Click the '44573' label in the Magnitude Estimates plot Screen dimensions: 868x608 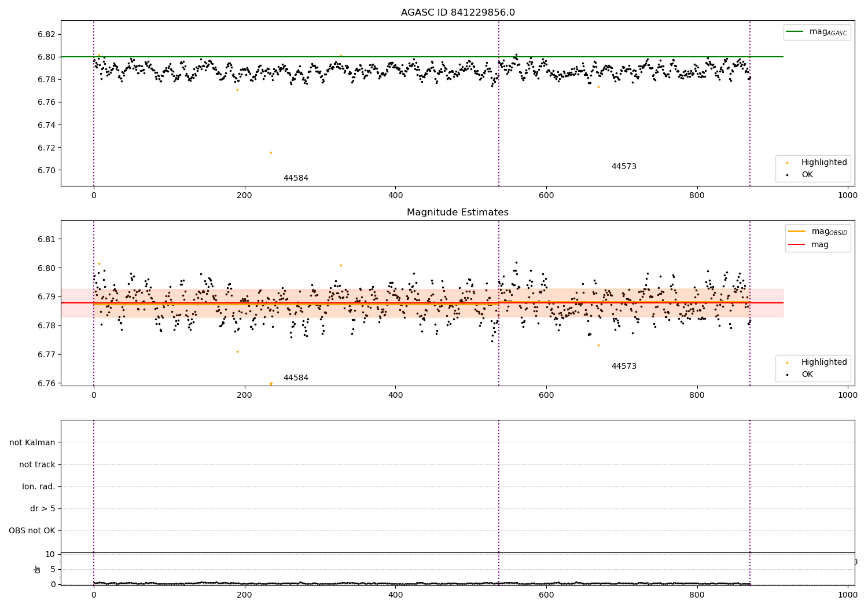(624, 367)
